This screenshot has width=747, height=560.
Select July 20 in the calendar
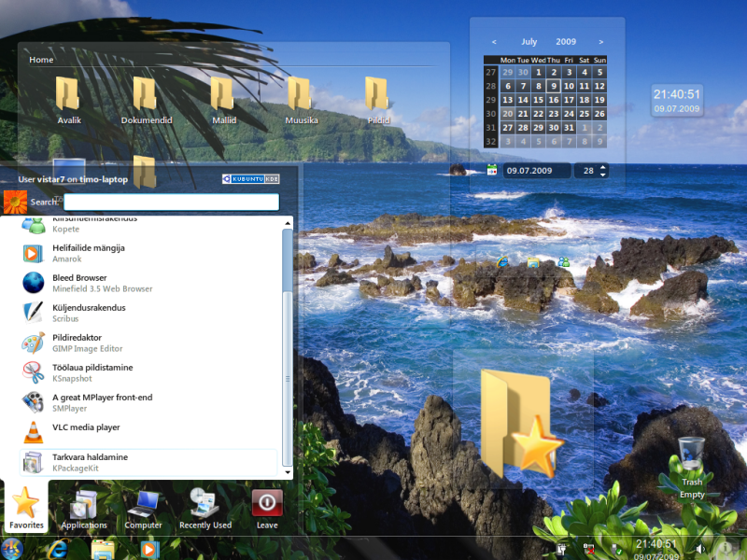pos(508,114)
